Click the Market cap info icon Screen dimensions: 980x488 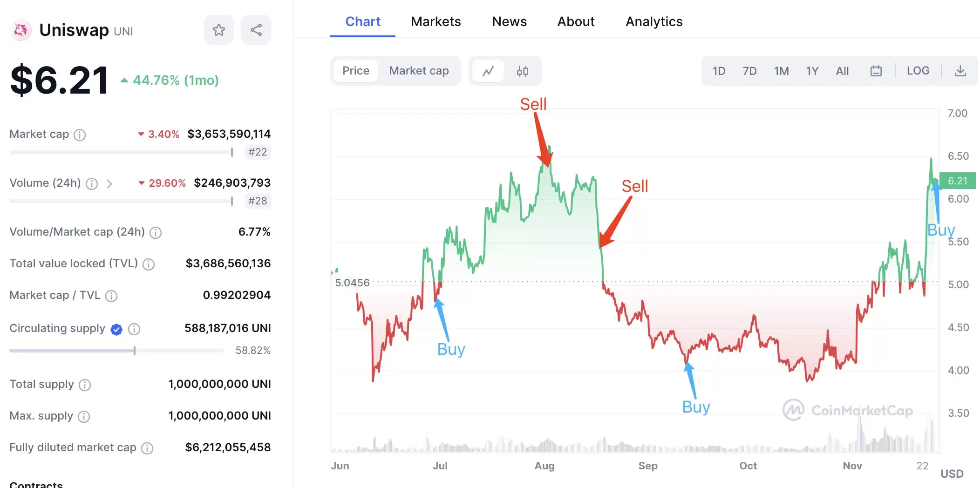coord(80,135)
